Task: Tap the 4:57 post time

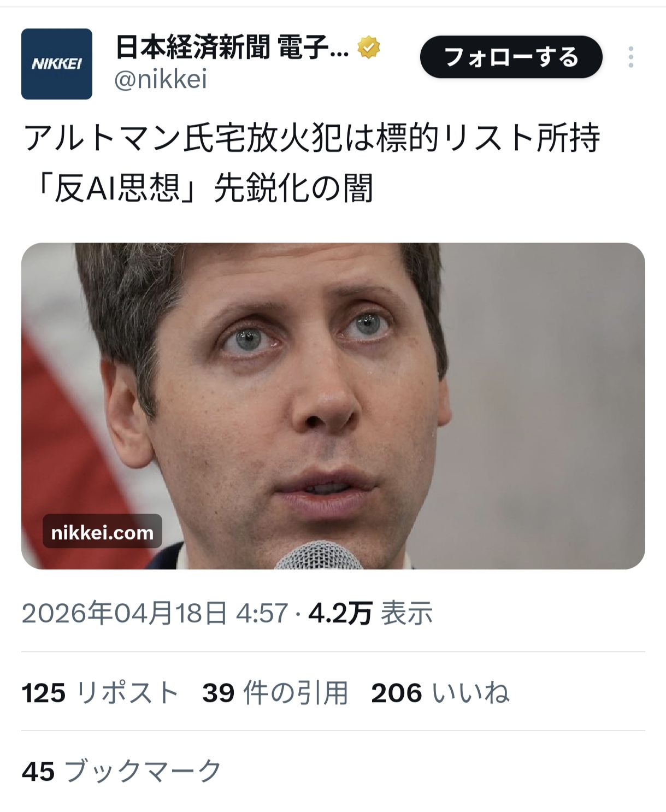Action: 262,613
